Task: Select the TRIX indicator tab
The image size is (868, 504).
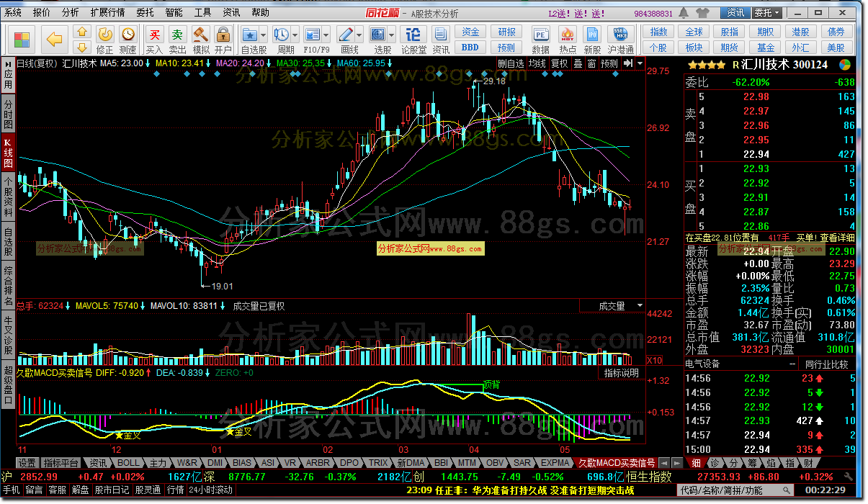Action: (379, 463)
